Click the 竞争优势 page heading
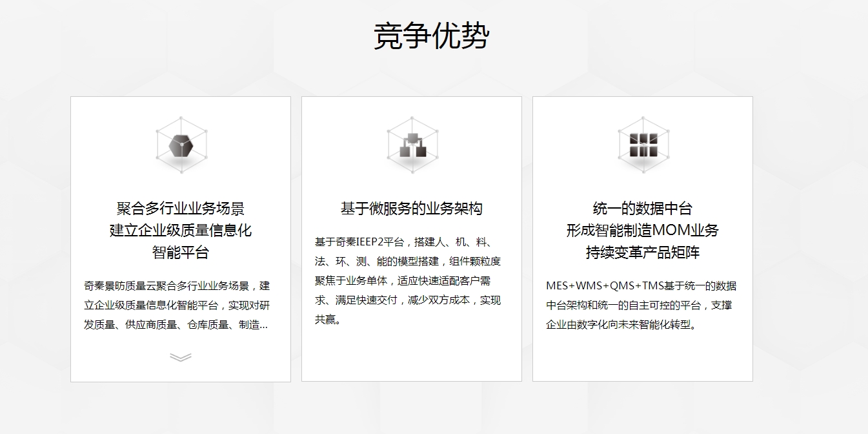868x434 pixels. [x=430, y=36]
